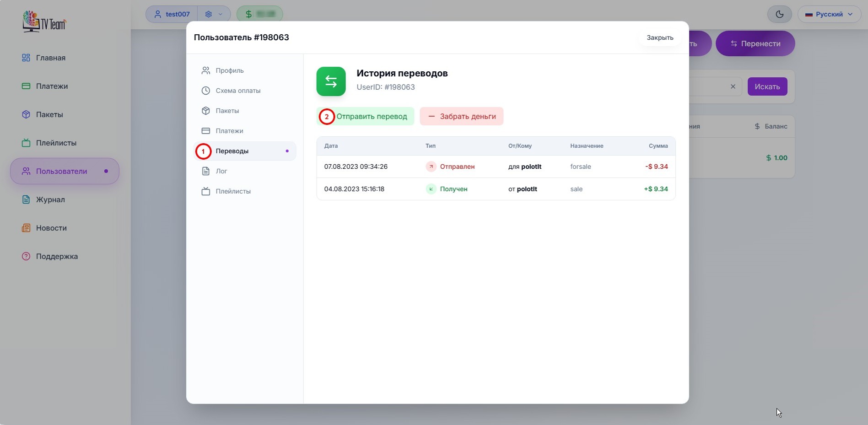Close the user dialog via Закрыть

(659, 38)
